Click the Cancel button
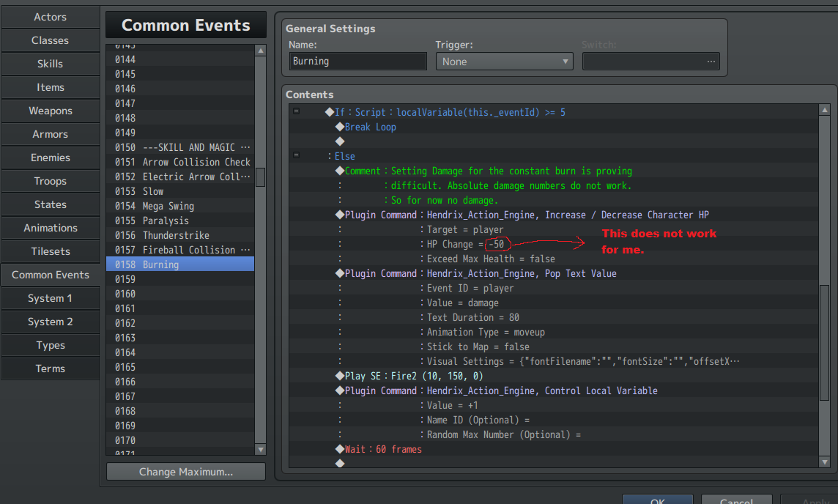 coord(735,500)
